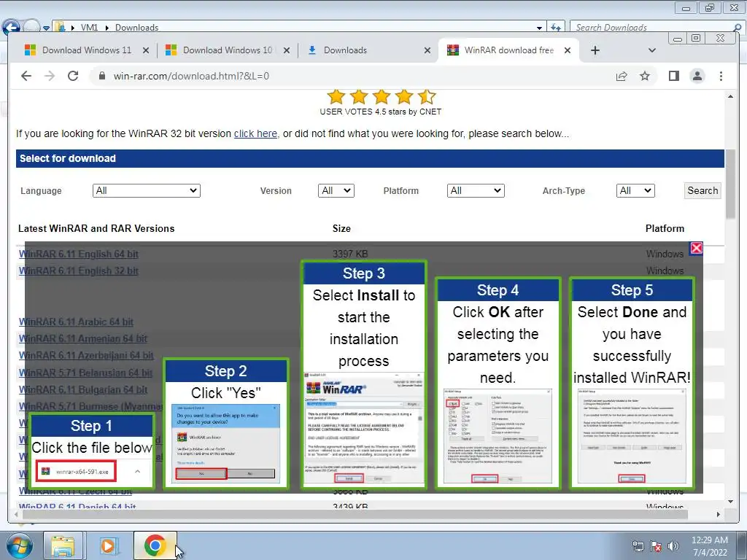
Task: Click WinRAR 6.11 Armenian 64 bit link
Action: (83, 338)
